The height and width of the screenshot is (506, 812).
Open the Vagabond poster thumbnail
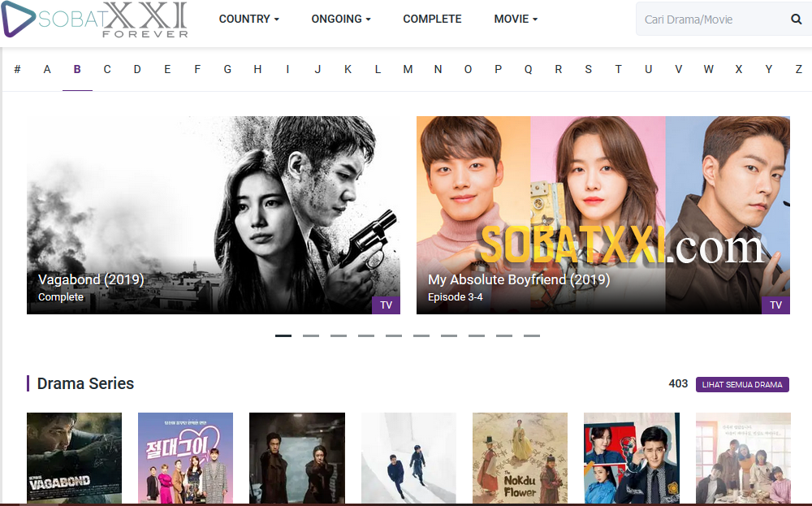[x=74, y=458]
